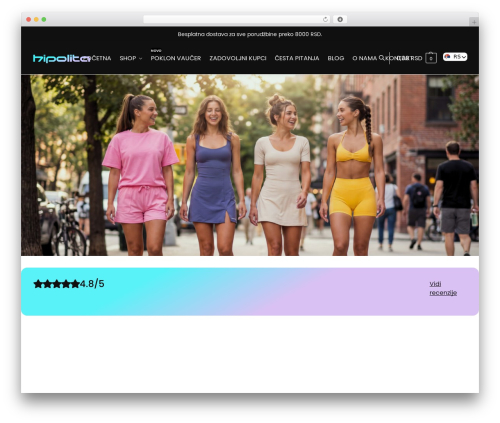500x423 pixels.
Task: Click the 4.8/5 rating text
Action: tap(92, 284)
